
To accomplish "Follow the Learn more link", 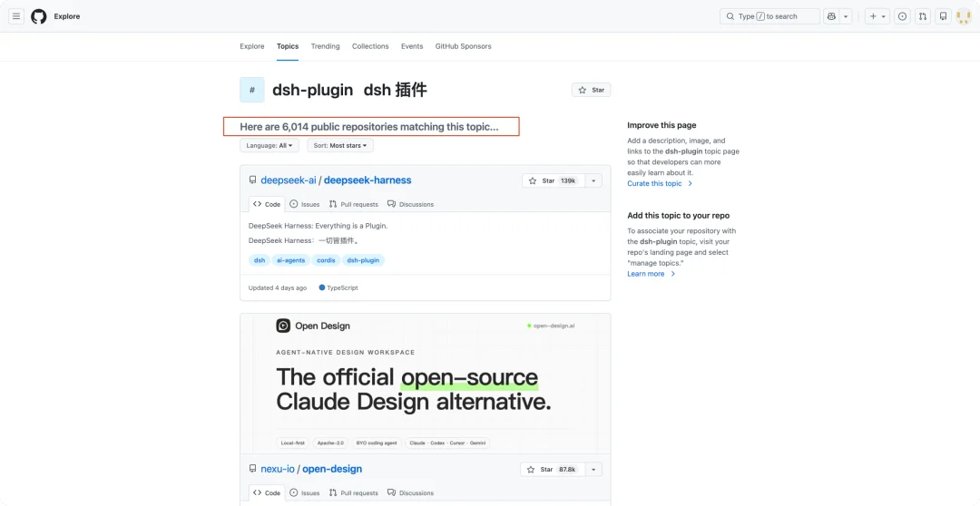I will click(x=652, y=274).
